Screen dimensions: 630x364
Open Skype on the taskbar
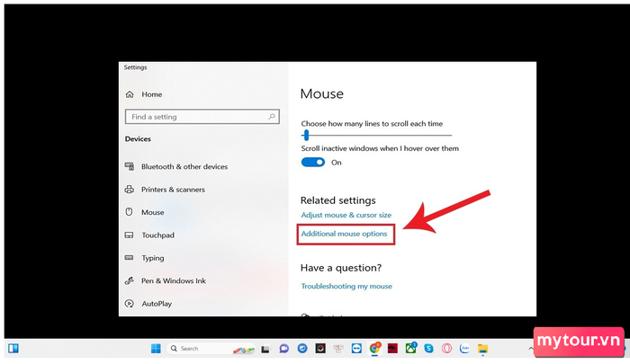(x=428, y=349)
